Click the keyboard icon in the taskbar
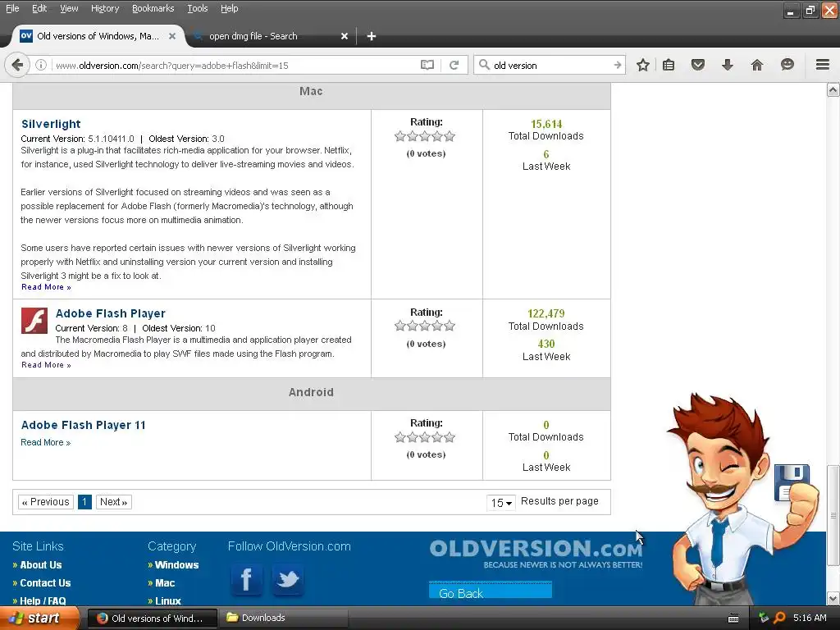 coord(733,619)
